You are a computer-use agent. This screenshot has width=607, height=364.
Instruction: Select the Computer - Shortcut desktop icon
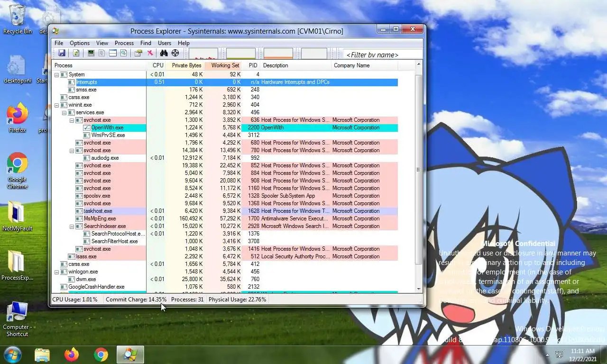point(18,319)
